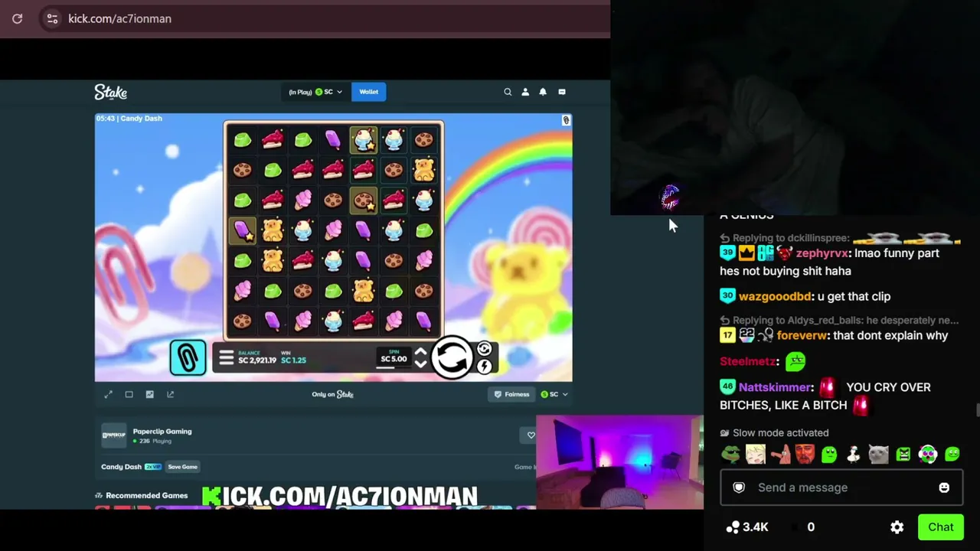Insert the clown-face green emote

coord(928,455)
